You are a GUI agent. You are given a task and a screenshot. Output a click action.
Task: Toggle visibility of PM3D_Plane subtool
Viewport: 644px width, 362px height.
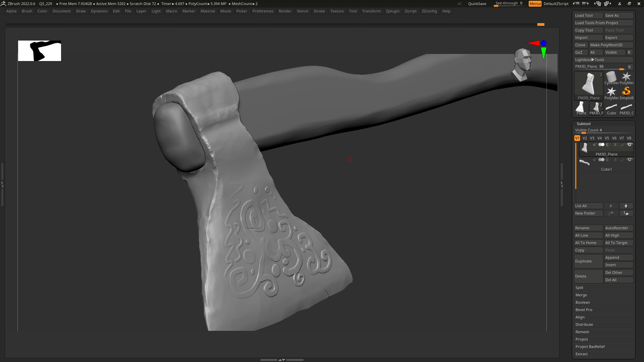(630, 145)
